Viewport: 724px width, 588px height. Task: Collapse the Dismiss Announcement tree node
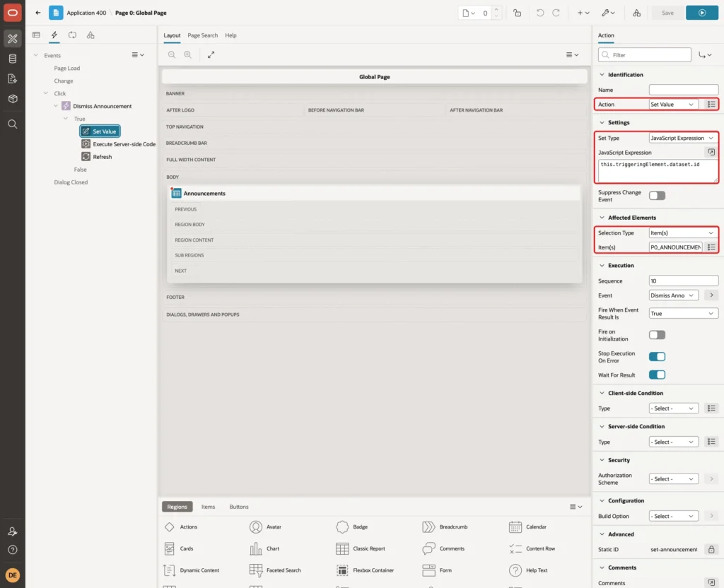(56, 106)
